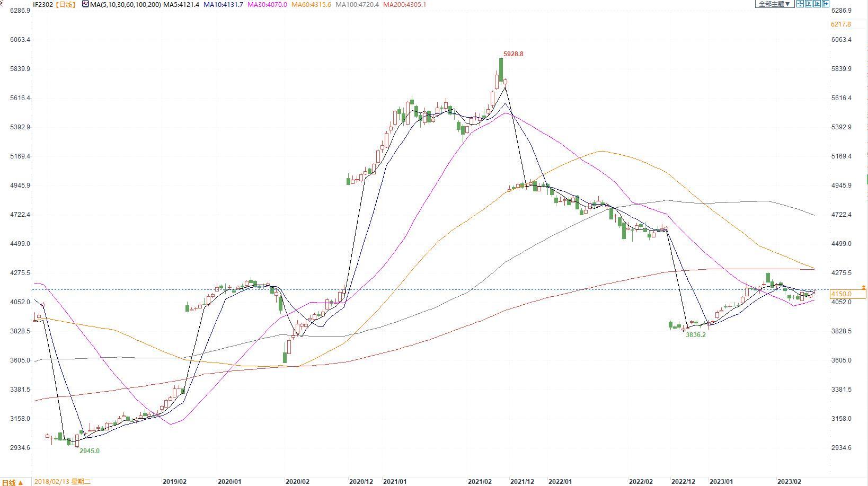Select the MA60 orange legend label
This screenshot has width=868, height=486.
(x=311, y=5)
